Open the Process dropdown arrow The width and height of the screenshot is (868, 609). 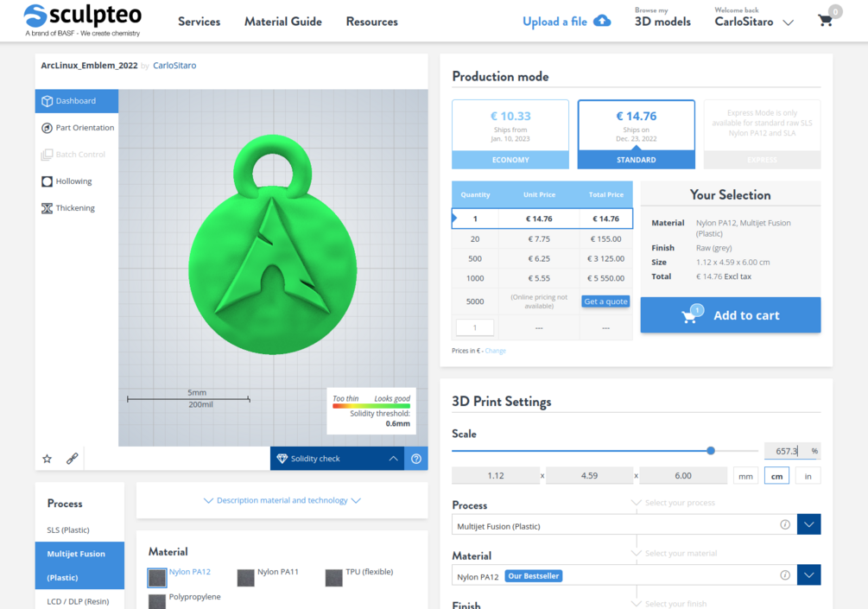pyautogui.click(x=808, y=524)
